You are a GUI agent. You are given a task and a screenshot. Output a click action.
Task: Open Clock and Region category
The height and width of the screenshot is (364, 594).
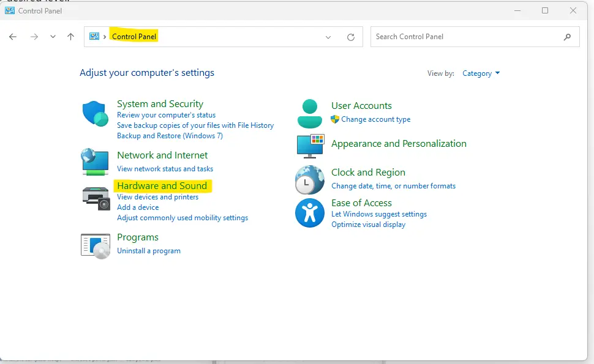pos(368,173)
